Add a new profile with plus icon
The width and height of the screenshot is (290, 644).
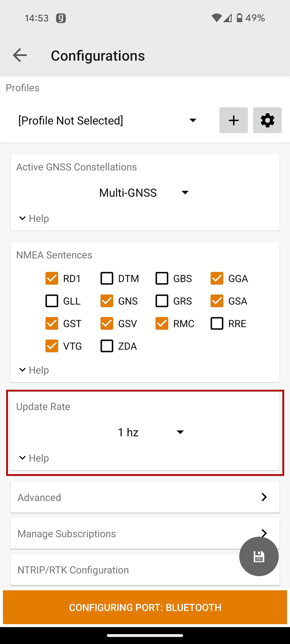233,120
